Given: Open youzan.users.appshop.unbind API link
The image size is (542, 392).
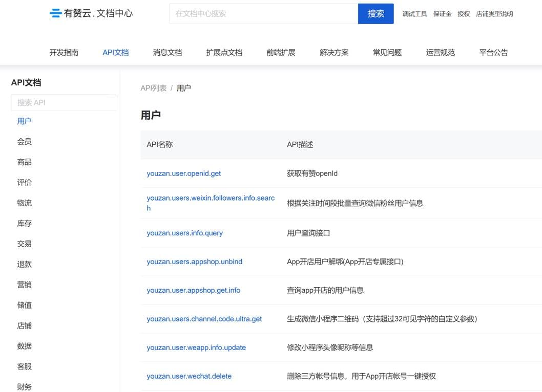Looking at the screenshot, I should pyautogui.click(x=194, y=262).
